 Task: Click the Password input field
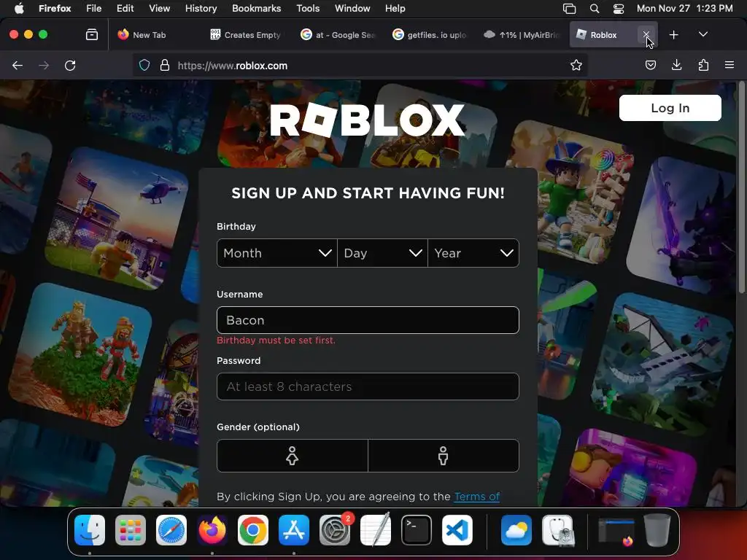(368, 386)
